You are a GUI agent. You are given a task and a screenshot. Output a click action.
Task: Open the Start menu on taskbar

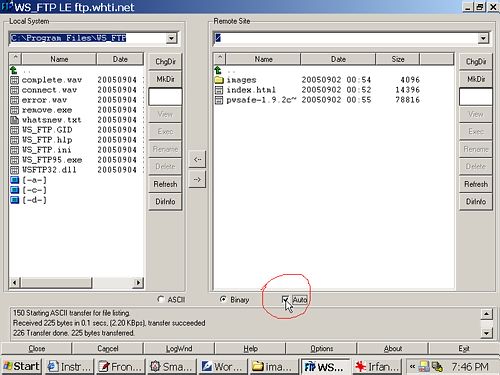coord(21,366)
